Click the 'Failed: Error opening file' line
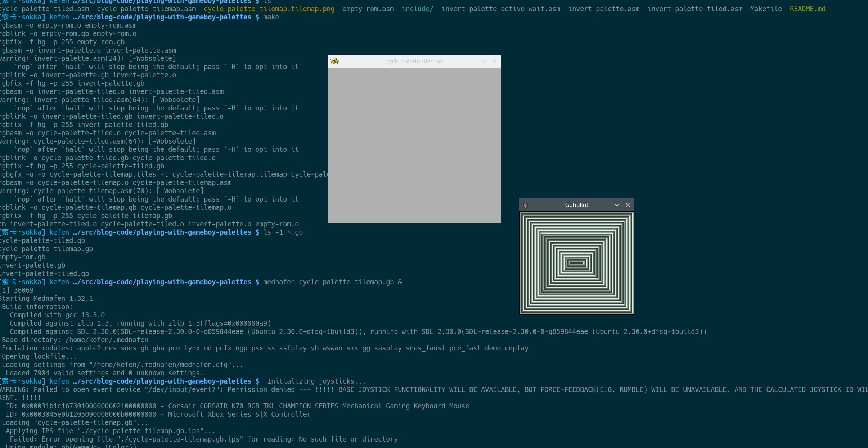Viewport: 868px width, 448px height. (204, 439)
